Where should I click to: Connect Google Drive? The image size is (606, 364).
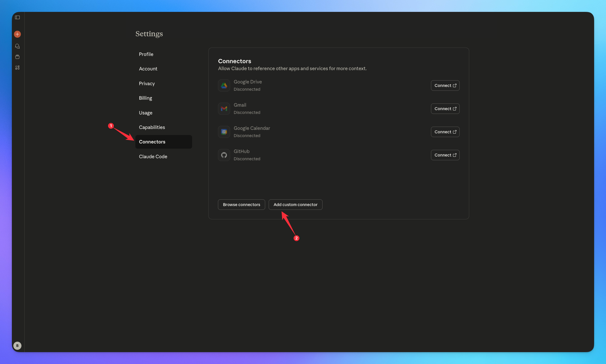445,85
